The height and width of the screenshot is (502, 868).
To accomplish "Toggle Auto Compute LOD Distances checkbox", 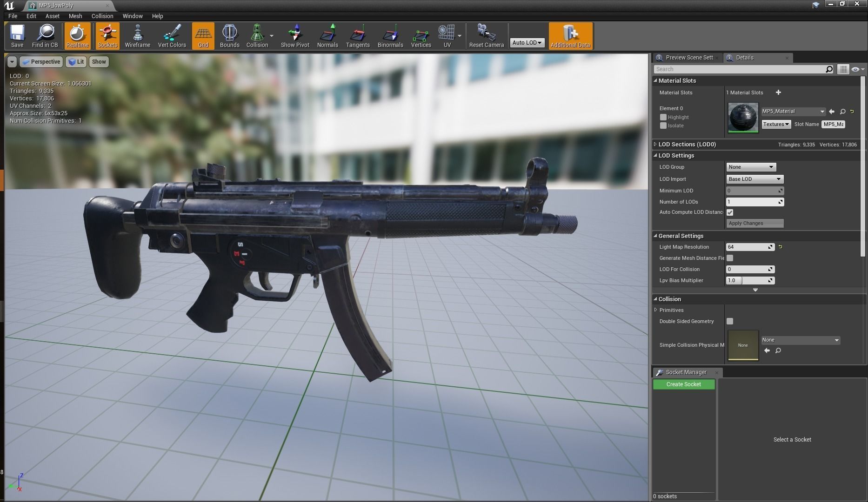I will click(x=730, y=212).
